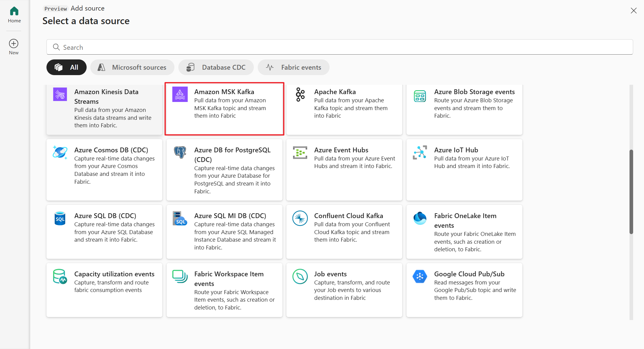Click 'Pull data from your Apache Kafka' description
Viewport: 644px width, 349px height.
click(351, 108)
